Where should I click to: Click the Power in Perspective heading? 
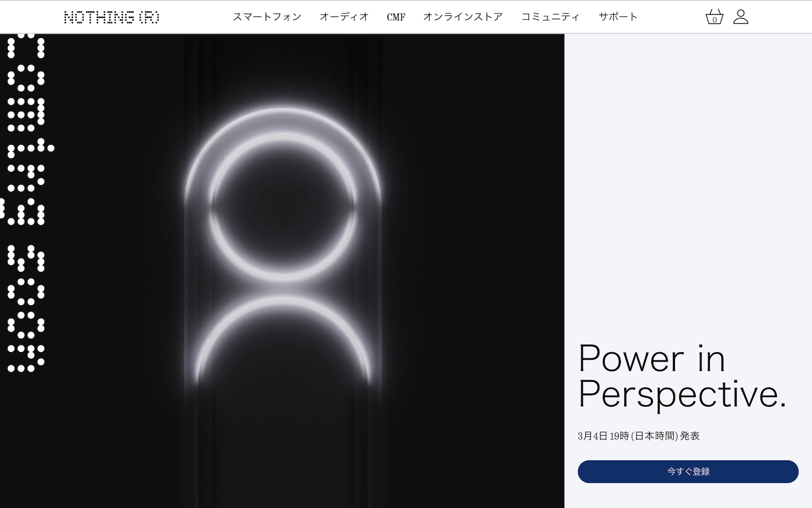(x=685, y=377)
